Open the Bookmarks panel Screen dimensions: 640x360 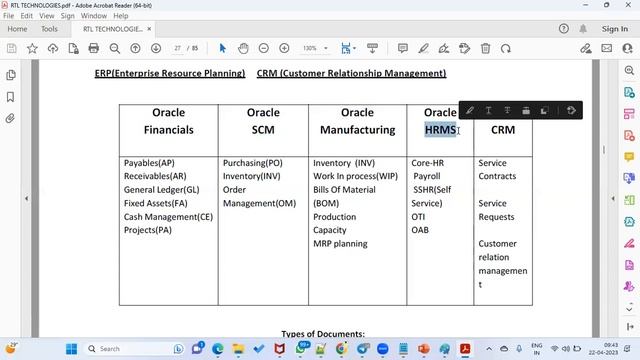pyautogui.click(x=10, y=97)
